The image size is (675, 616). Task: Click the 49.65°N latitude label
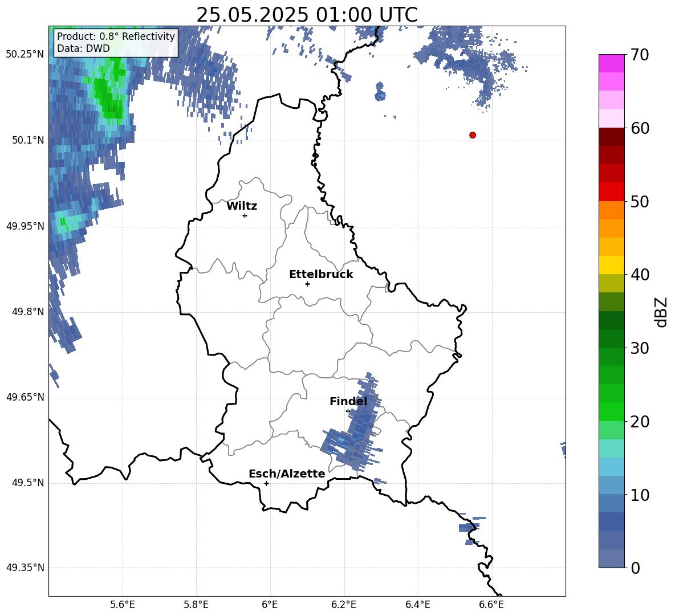[25, 397]
